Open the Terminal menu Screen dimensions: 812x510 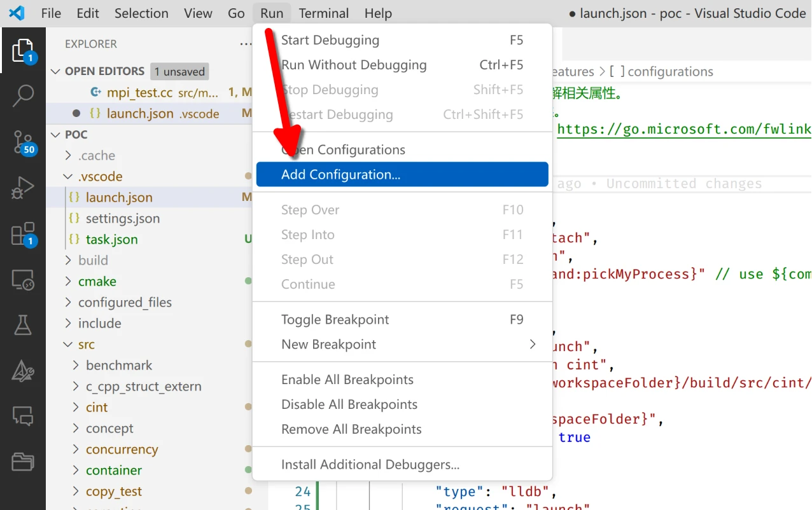(x=324, y=13)
